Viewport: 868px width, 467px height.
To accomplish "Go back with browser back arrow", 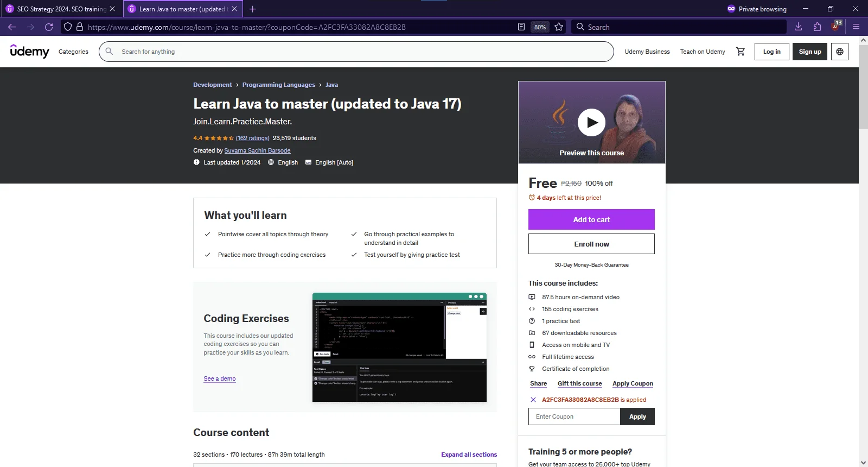I will (x=12, y=27).
